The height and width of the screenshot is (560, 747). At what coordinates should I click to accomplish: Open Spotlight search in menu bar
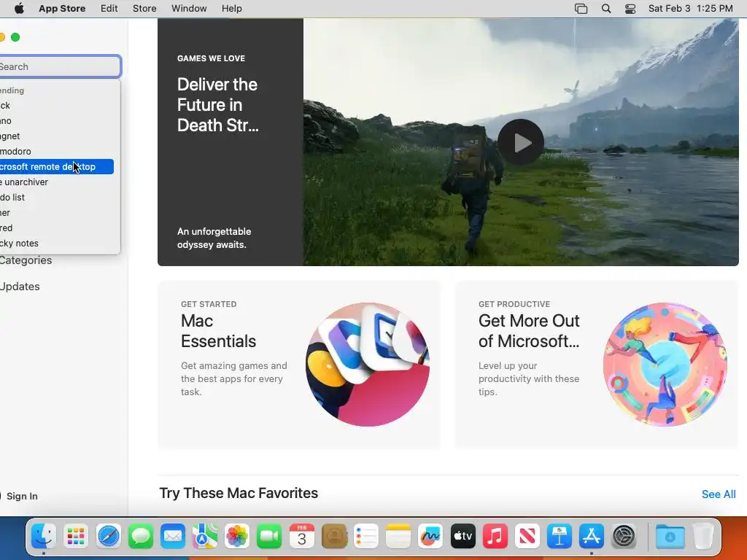click(606, 9)
